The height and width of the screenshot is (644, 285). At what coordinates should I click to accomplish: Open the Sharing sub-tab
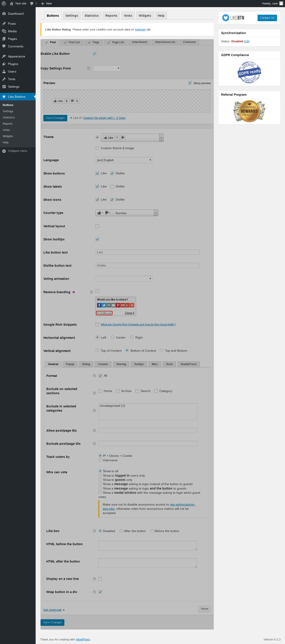click(121, 364)
